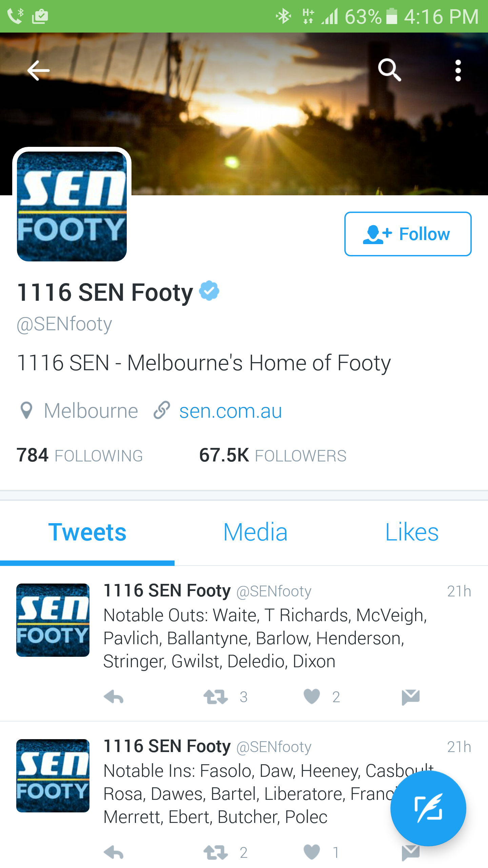
Task: Open search with the magnifier icon
Action: point(390,70)
